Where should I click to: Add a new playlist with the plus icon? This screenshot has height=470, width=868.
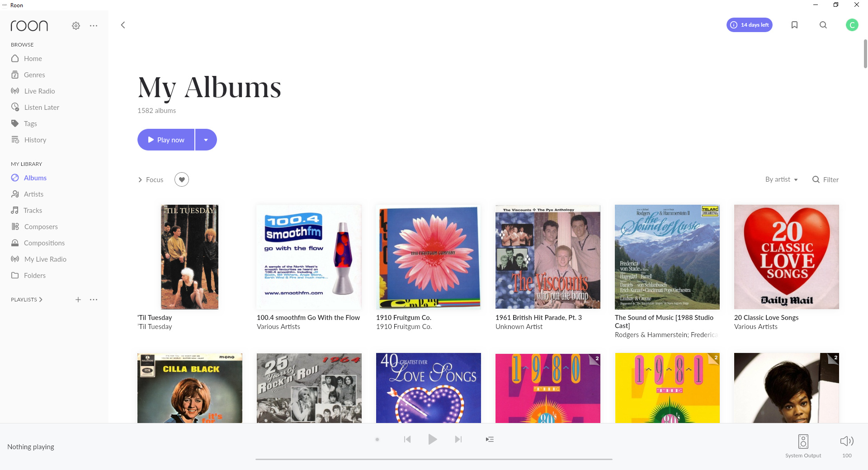pos(78,300)
